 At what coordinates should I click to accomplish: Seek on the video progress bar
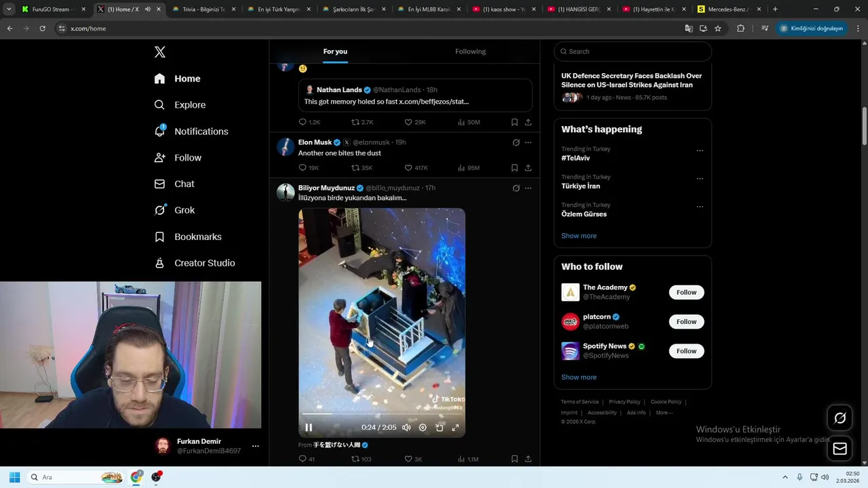[x=382, y=414]
